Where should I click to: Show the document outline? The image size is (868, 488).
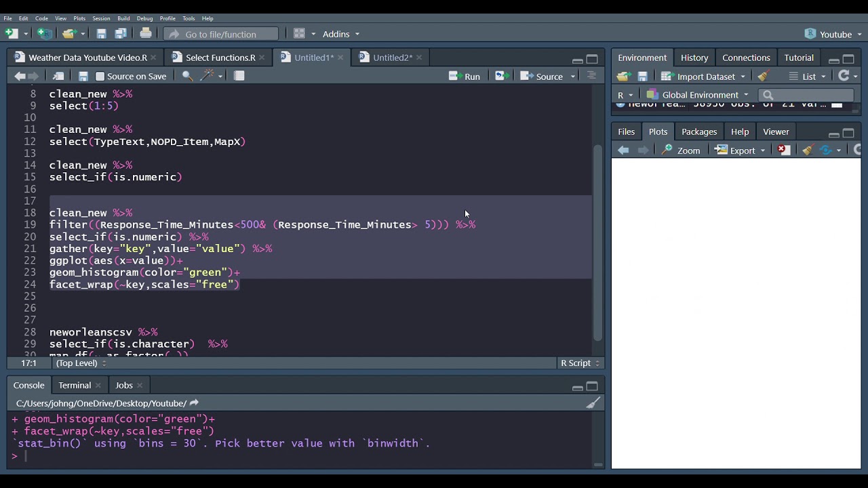point(591,76)
